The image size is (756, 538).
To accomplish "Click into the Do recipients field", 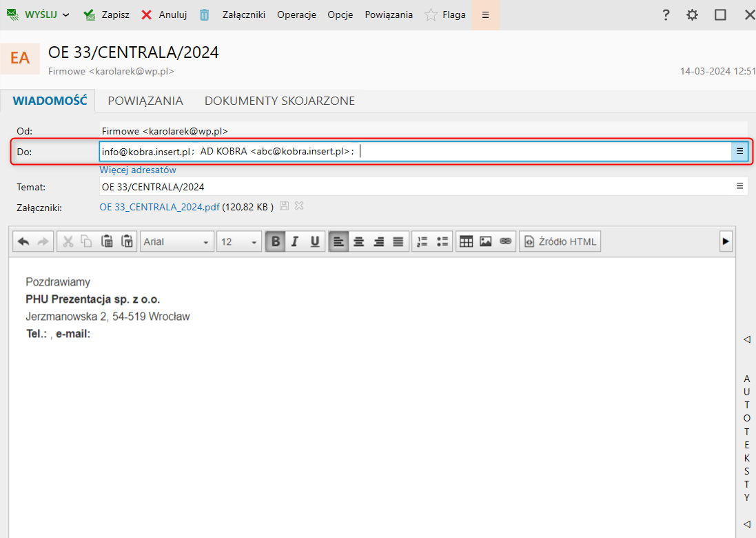I will (x=416, y=152).
